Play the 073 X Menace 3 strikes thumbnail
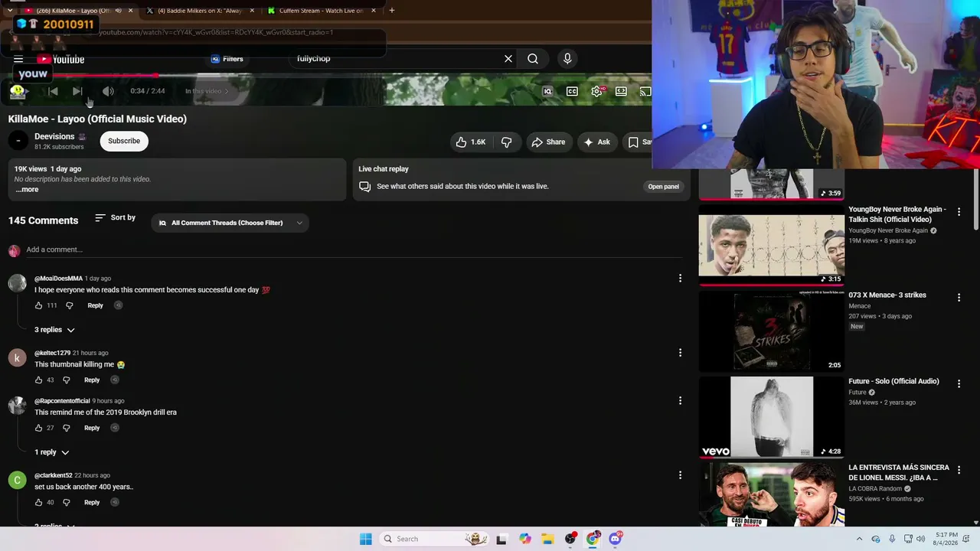 point(771,331)
